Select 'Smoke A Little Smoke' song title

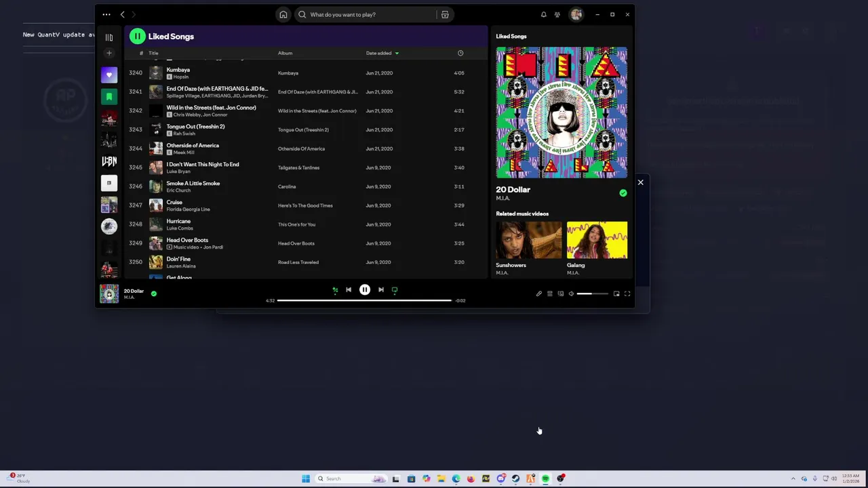click(193, 184)
